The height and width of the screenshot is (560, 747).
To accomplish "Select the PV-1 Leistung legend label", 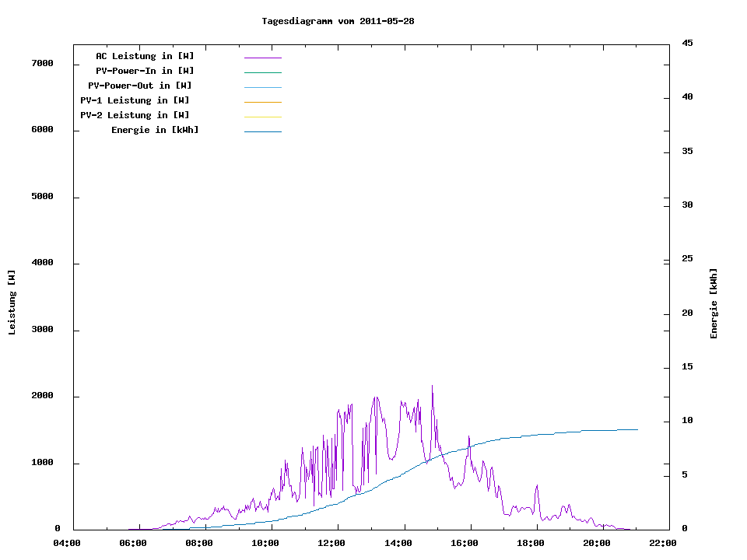I will pyautogui.click(x=135, y=100).
